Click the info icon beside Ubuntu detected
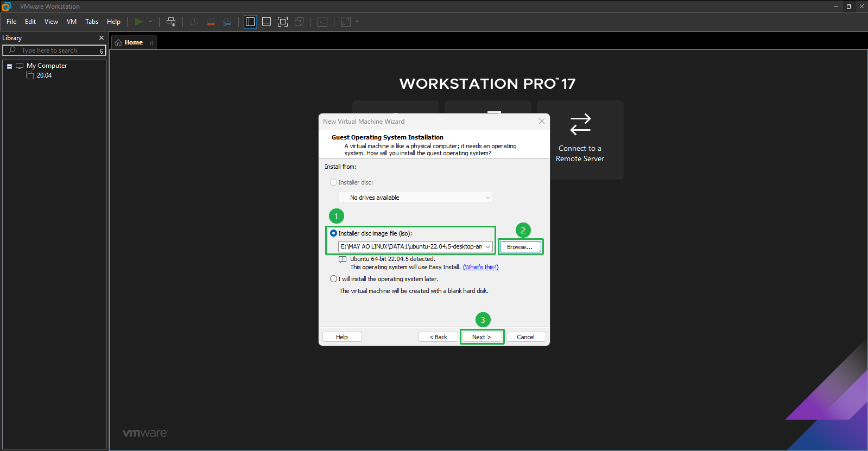This screenshot has width=868, height=451. [x=343, y=259]
